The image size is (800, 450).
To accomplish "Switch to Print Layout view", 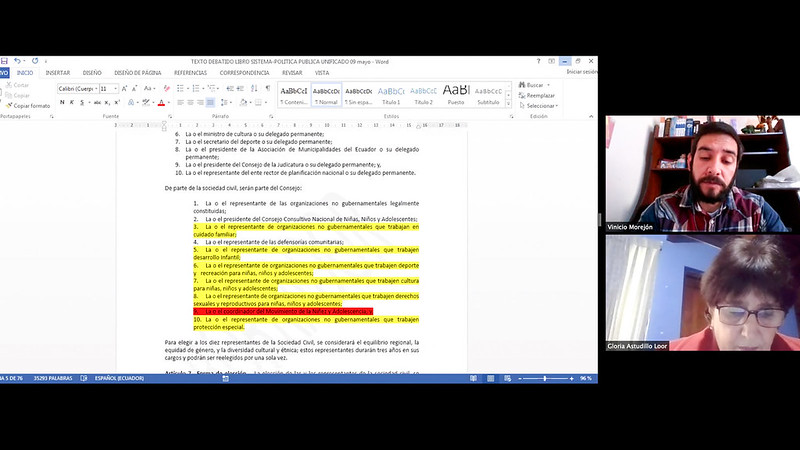I will coord(490,379).
